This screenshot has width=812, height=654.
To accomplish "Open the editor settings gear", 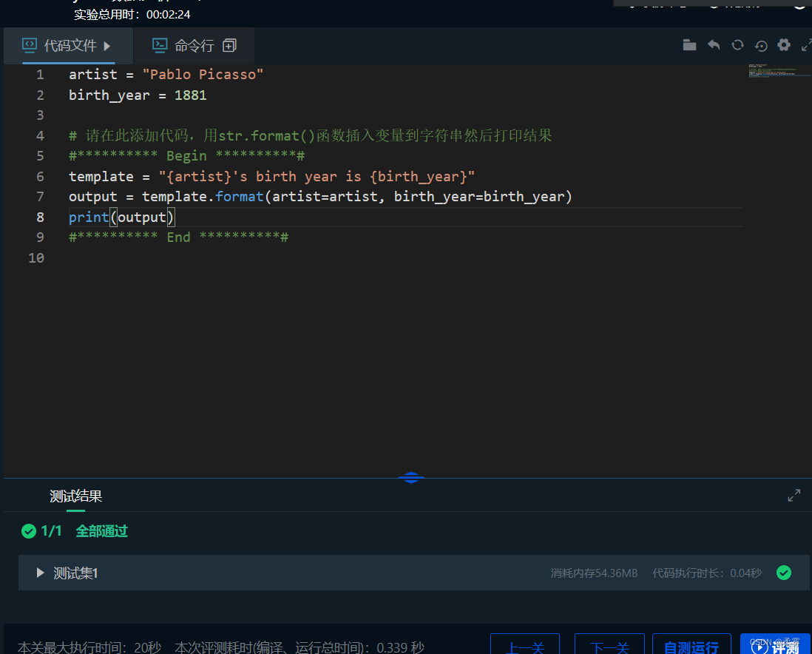I will 784,45.
